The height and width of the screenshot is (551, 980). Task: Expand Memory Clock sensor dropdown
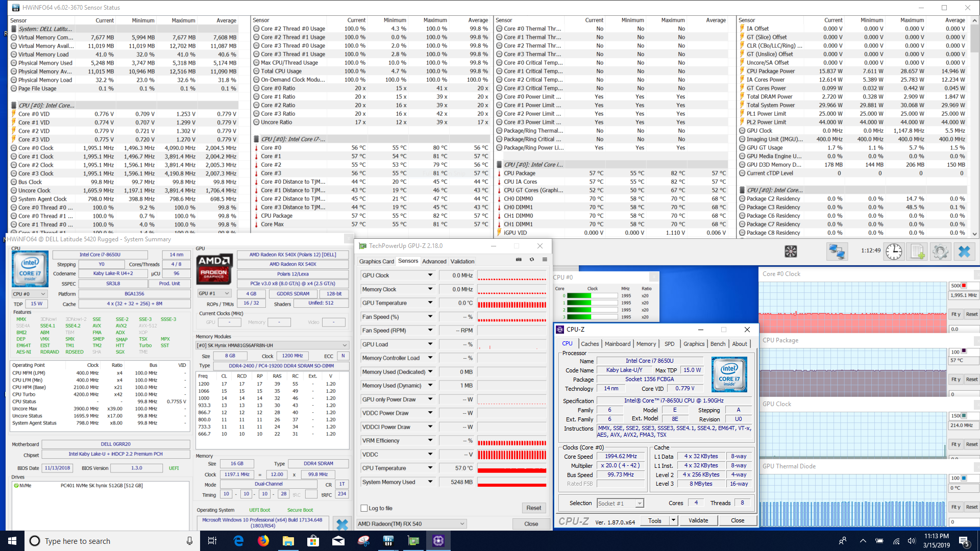[x=430, y=289]
